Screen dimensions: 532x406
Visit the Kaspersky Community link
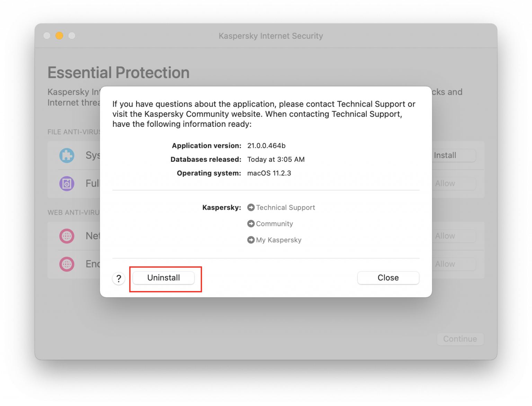click(274, 224)
